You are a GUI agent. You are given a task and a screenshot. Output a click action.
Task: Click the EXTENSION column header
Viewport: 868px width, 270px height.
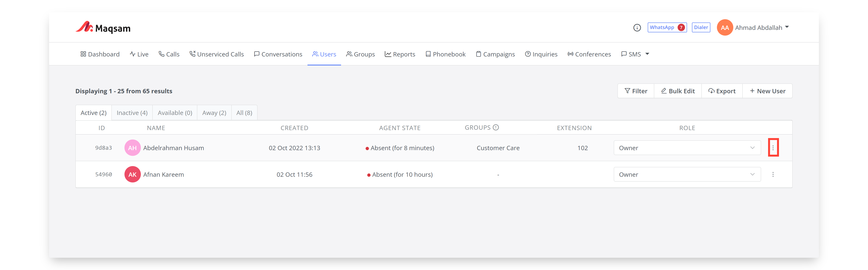tap(574, 128)
